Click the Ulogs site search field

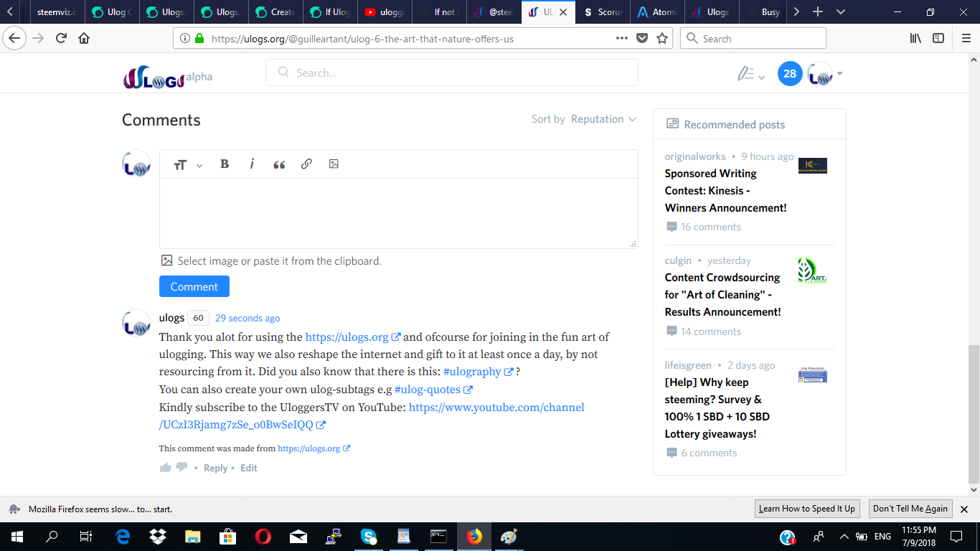(452, 72)
